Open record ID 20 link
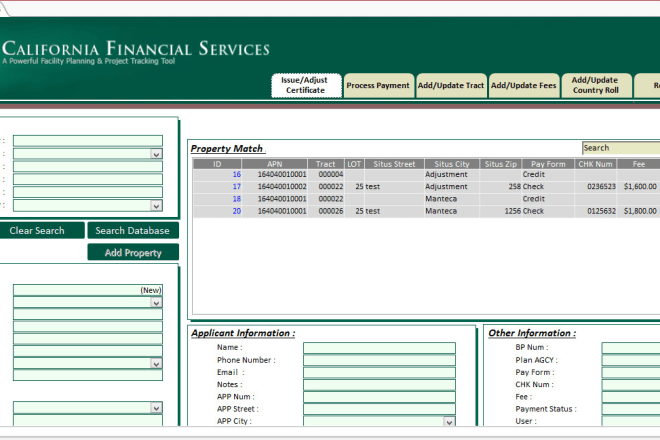 click(237, 211)
